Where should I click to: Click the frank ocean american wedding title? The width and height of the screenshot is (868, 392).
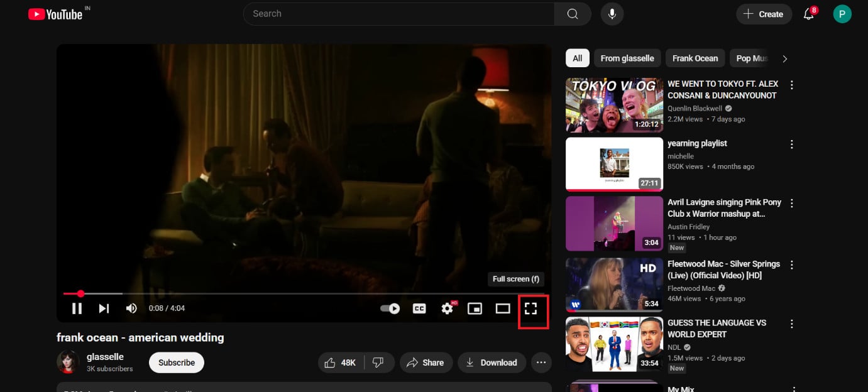(140, 337)
